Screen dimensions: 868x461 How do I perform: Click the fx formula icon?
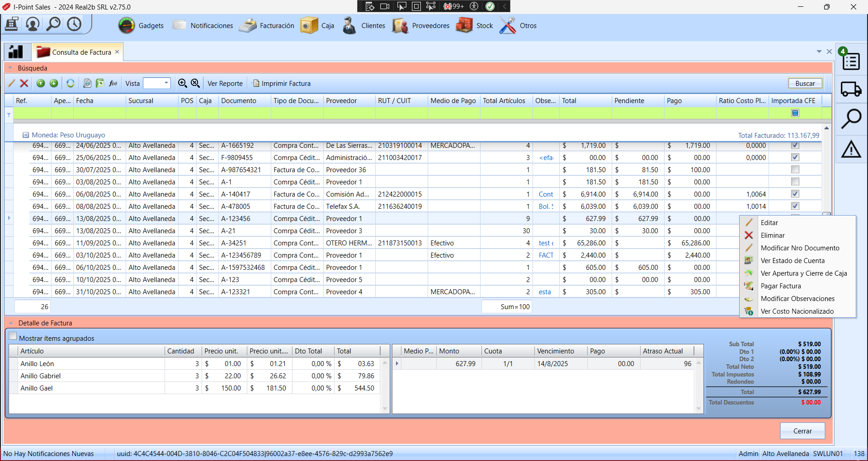point(113,83)
